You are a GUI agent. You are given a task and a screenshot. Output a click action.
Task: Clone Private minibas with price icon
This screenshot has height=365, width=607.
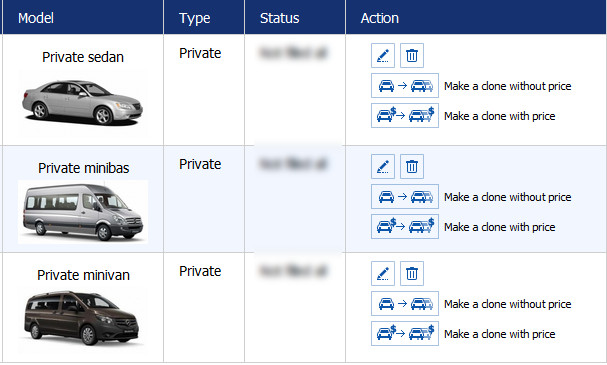point(405,226)
